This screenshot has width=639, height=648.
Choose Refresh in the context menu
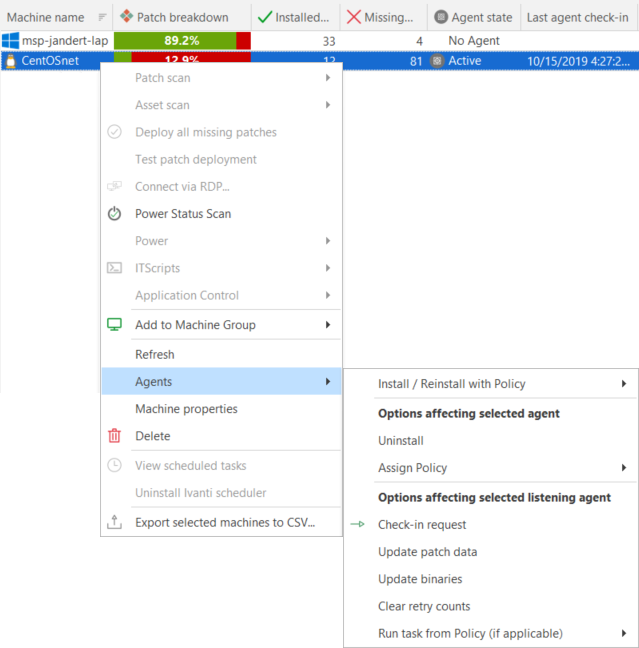click(x=222, y=355)
